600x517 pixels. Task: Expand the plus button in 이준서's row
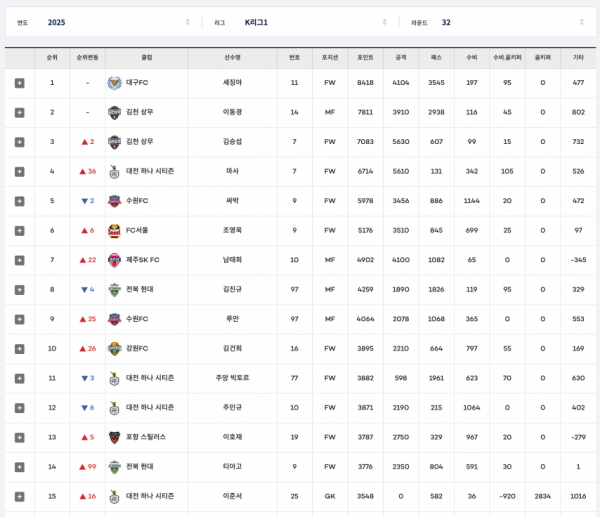pos(19,496)
